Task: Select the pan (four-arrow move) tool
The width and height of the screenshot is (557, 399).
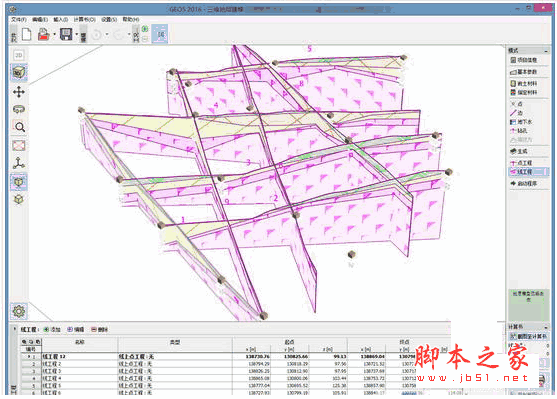Action: tap(19, 92)
